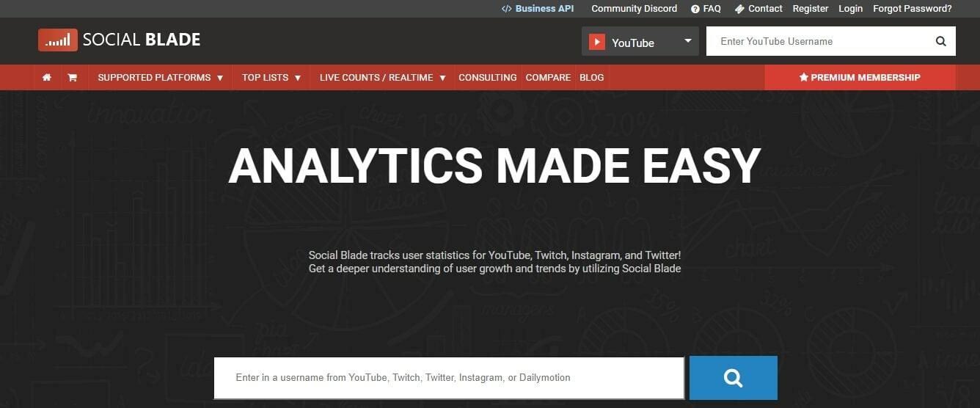
Task: Click the Premium Membership button
Action: click(x=860, y=77)
